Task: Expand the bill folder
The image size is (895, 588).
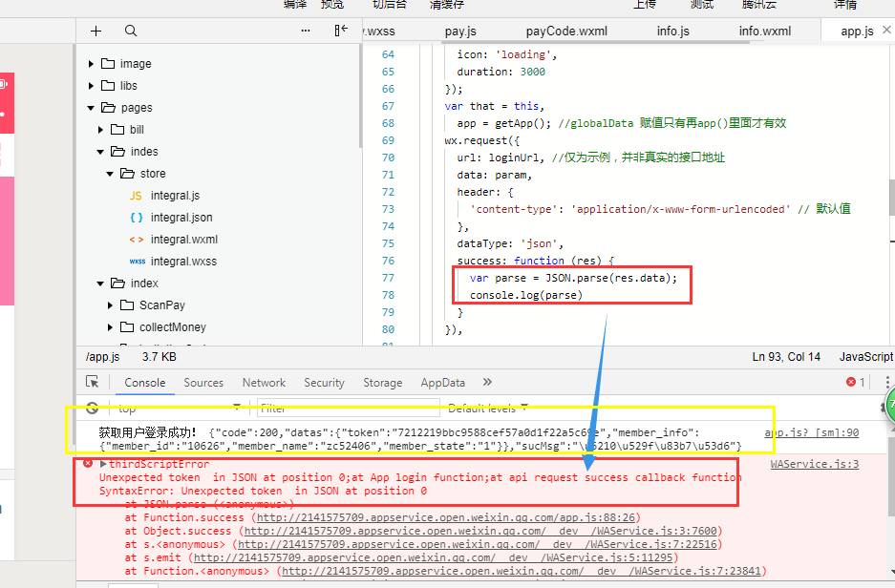Action: tap(101, 130)
